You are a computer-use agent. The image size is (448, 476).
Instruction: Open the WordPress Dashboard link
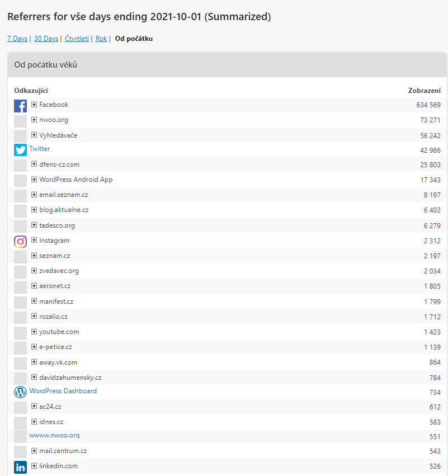(63, 391)
